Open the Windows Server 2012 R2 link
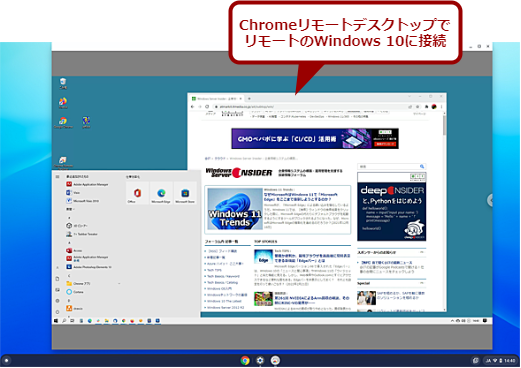The image size is (521, 368). tap(226, 307)
